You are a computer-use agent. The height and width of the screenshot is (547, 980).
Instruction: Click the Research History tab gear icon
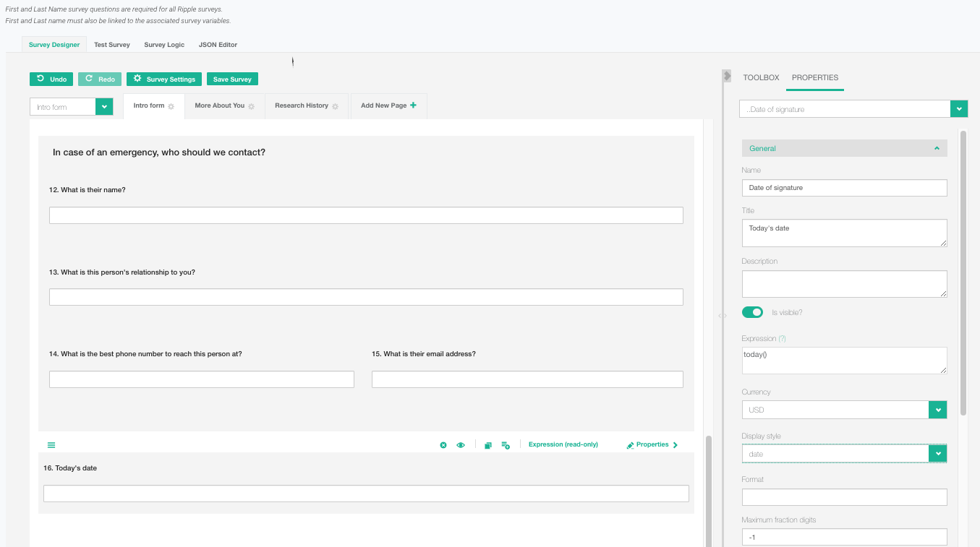point(335,106)
